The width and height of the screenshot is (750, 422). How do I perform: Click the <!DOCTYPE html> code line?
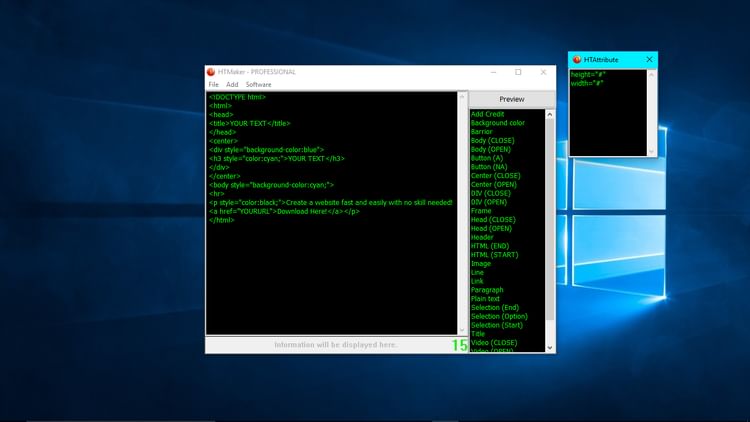click(x=237, y=97)
